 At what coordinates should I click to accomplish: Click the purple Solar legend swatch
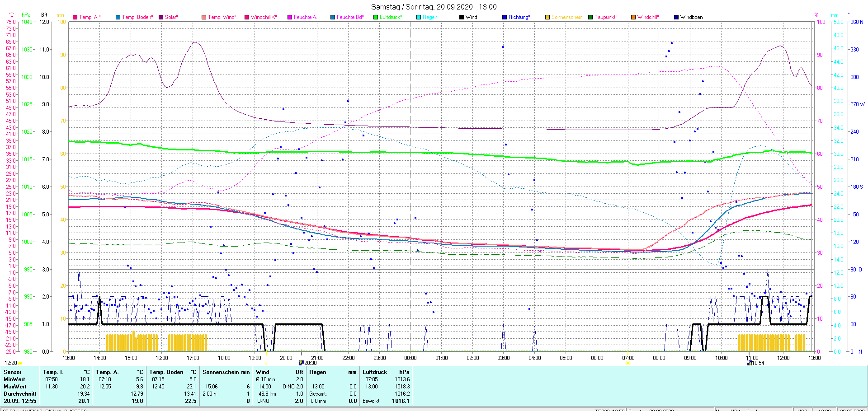point(161,17)
